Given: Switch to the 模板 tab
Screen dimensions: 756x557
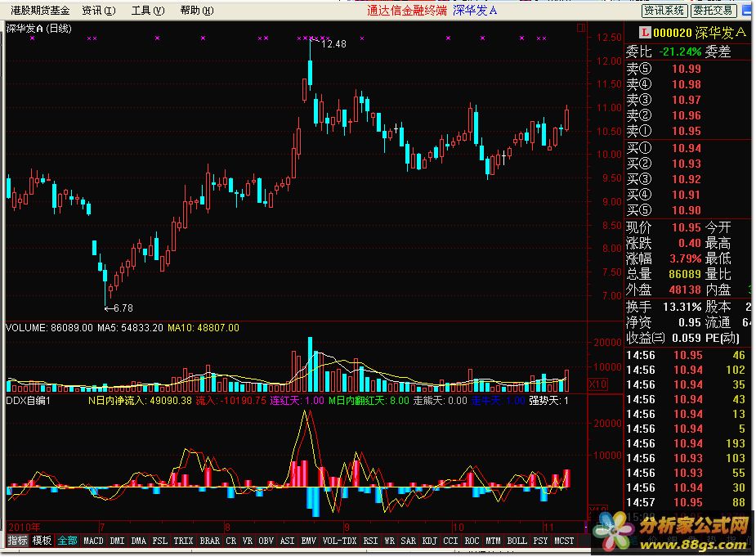Looking at the screenshot, I should pyautogui.click(x=42, y=541).
